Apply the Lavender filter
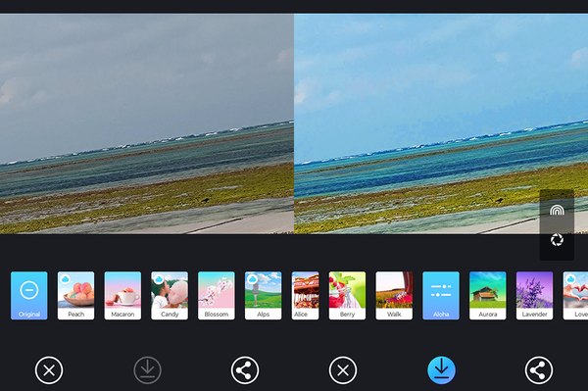Screen dimensions: 588x391 pyautogui.click(x=534, y=295)
